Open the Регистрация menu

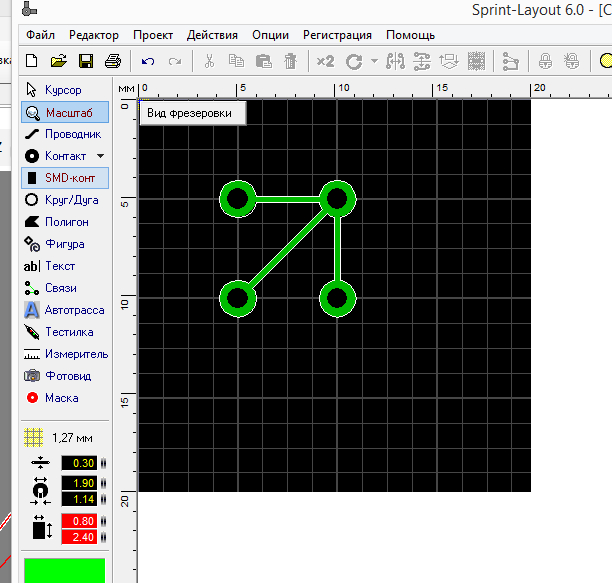click(337, 35)
